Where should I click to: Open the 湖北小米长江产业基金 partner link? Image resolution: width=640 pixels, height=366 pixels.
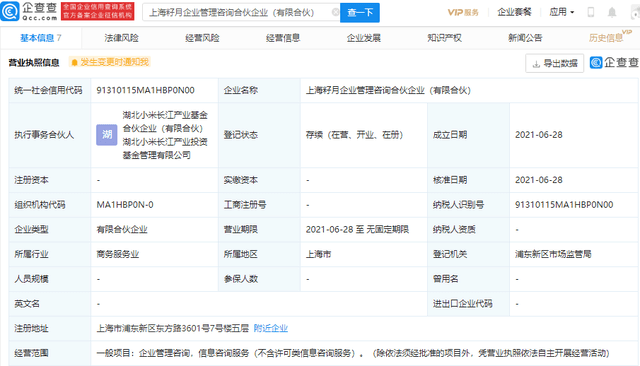tap(165, 122)
